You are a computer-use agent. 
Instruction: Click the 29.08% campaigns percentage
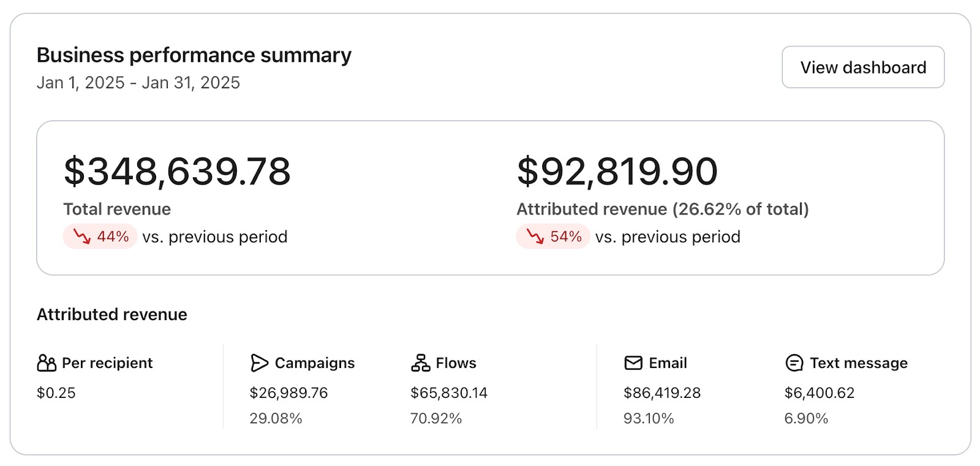click(x=276, y=419)
